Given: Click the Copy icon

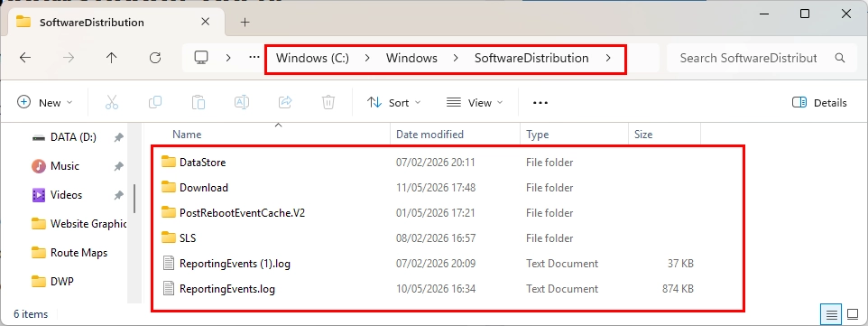Looking at the screenshot, I should [155, 103].
